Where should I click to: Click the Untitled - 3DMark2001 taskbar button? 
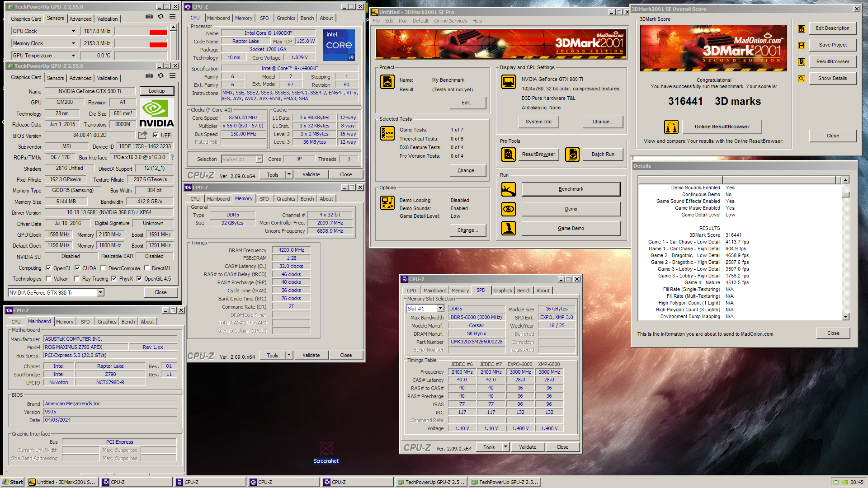[62, 482]
